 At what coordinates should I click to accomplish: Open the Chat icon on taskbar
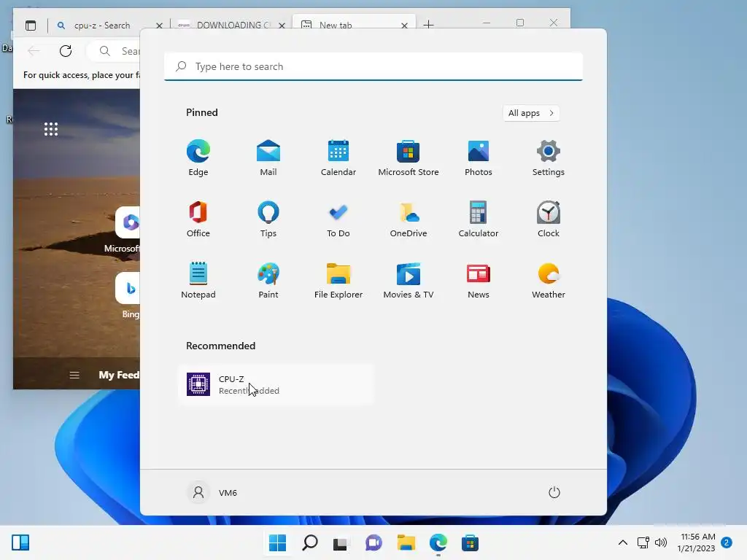[373, 542]
